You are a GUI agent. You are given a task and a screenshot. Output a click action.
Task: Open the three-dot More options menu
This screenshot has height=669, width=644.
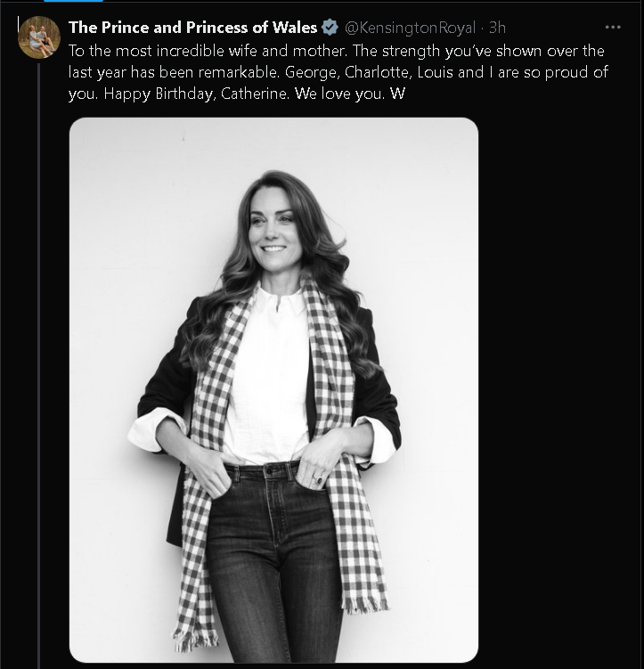pos(612,28)
